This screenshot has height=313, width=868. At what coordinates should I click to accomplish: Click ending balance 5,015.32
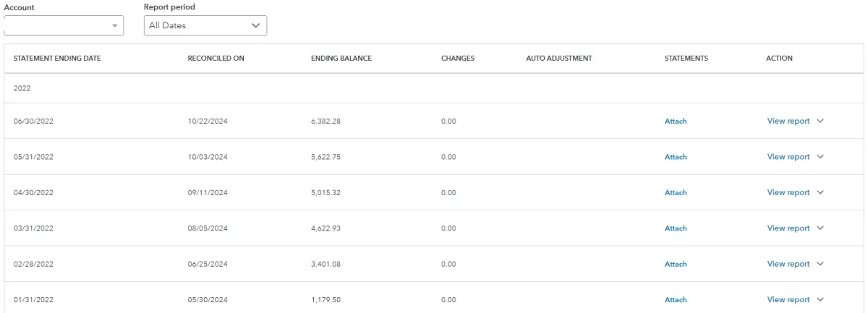325,193
